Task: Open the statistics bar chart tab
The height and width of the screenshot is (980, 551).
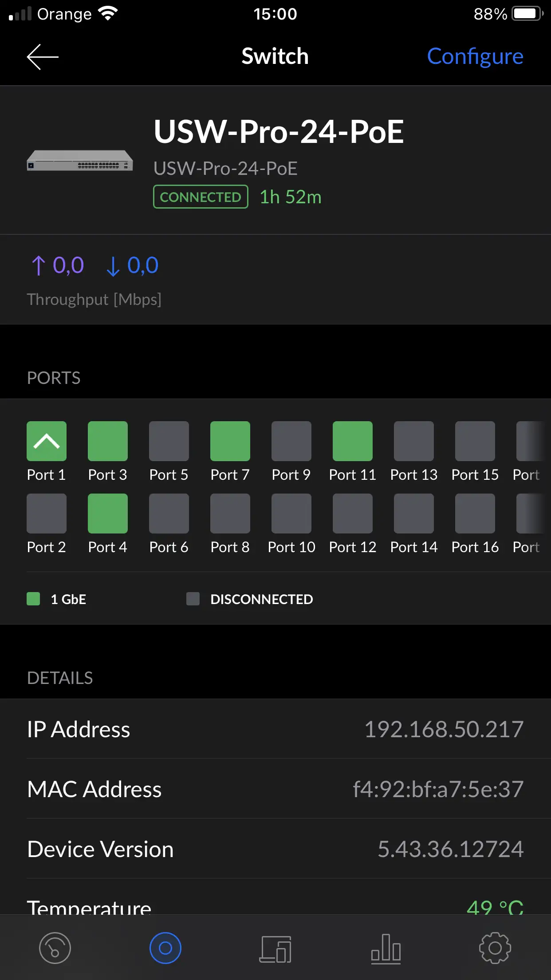Action: [386, 949]
